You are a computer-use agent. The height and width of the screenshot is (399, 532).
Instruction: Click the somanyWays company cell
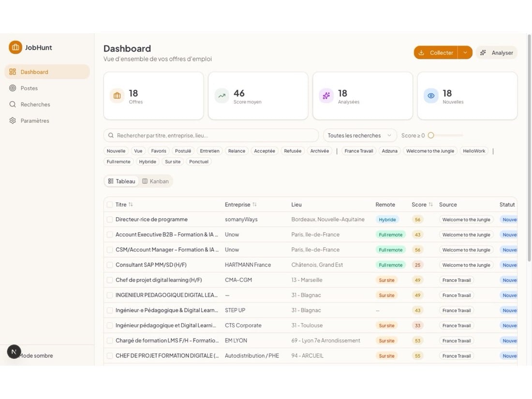241,220
